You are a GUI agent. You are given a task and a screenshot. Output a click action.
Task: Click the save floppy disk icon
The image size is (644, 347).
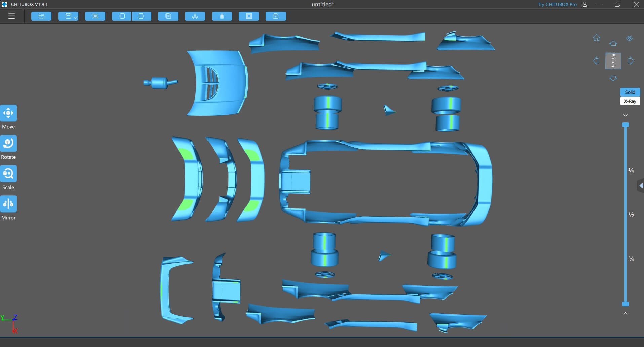click(68, 16)
